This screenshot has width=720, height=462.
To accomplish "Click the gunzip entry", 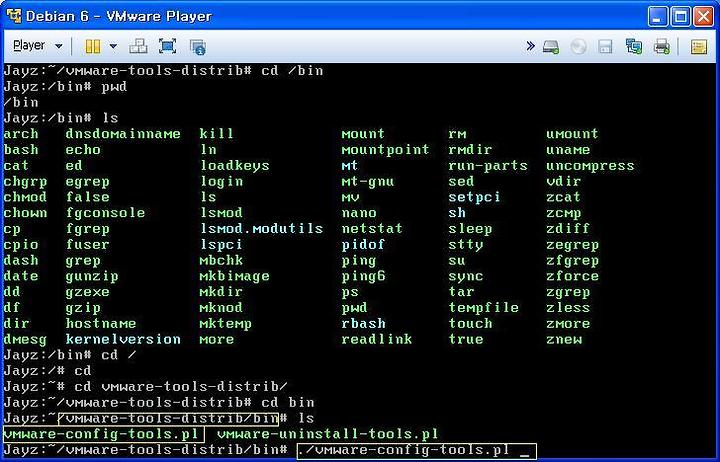I will [92, 276].
